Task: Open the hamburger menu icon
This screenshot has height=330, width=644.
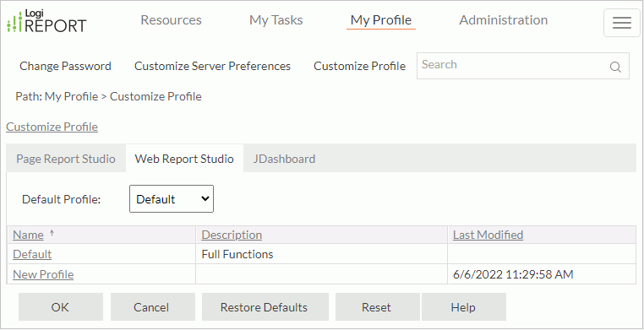Action: coord(622,23)
